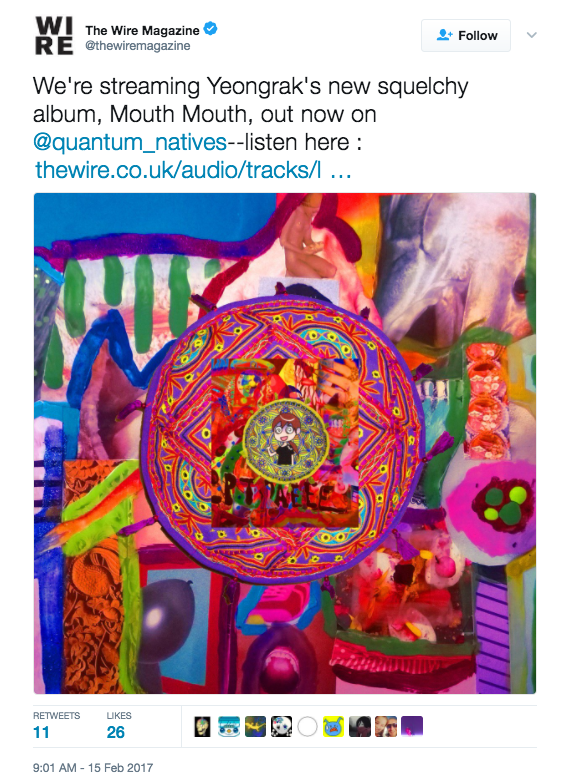Open the yellow lizard avatar profile
The width and height of the screenshot is (571, 775).
click(x=255, y=727)
